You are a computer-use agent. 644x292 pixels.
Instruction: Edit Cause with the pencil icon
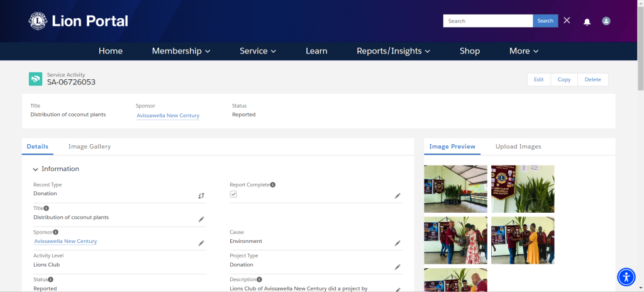397,243
